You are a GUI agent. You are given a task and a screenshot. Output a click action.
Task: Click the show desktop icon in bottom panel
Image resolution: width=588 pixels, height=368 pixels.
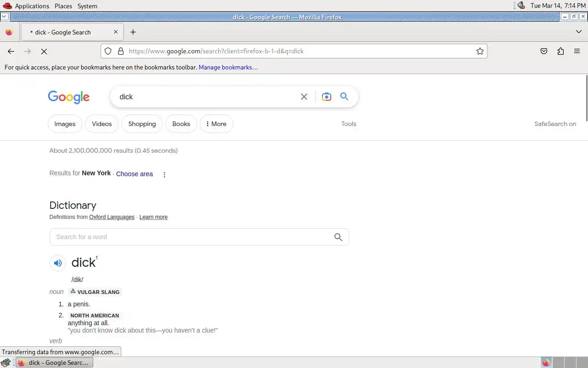pyautogui.click(x=6, y=362)
